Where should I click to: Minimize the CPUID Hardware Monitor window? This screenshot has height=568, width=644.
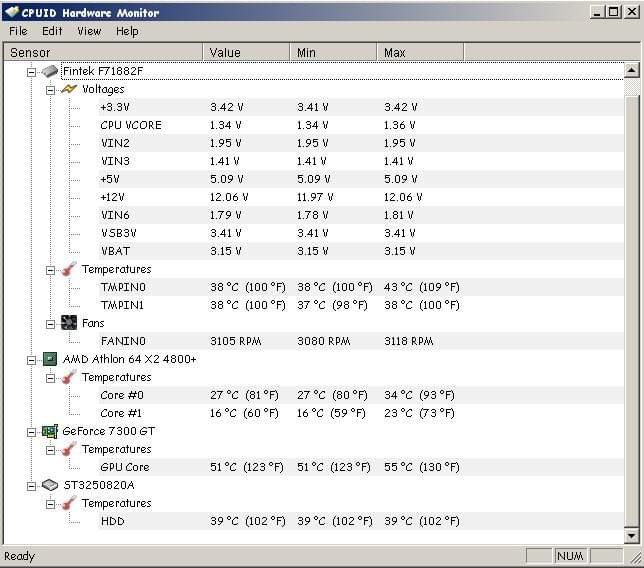(x=596, y=12)
